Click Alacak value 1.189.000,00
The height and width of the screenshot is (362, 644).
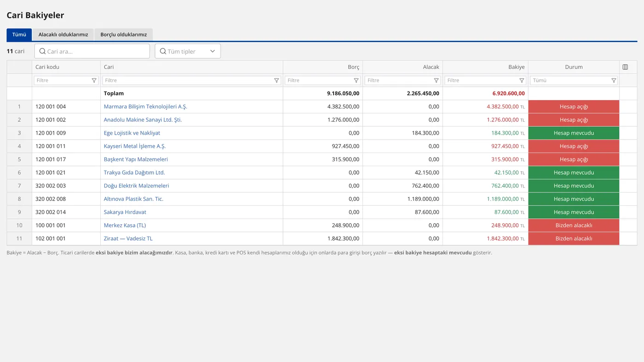click(x=423, y=199)
